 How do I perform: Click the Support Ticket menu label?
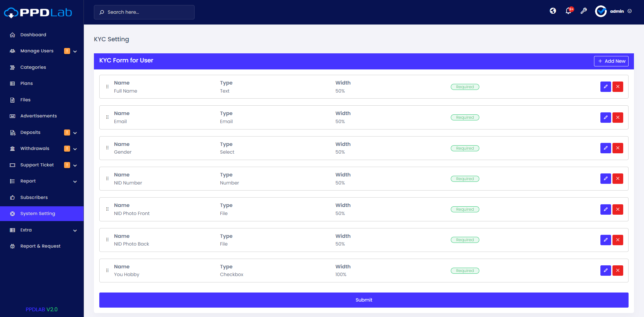(37, 165)
